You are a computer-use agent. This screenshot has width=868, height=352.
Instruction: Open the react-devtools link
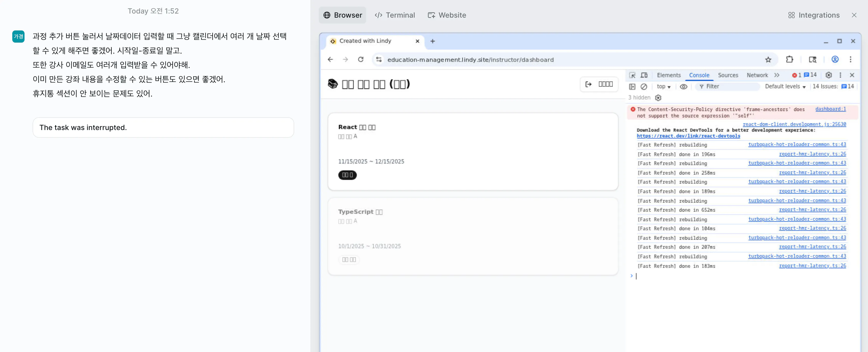(688, 136)
